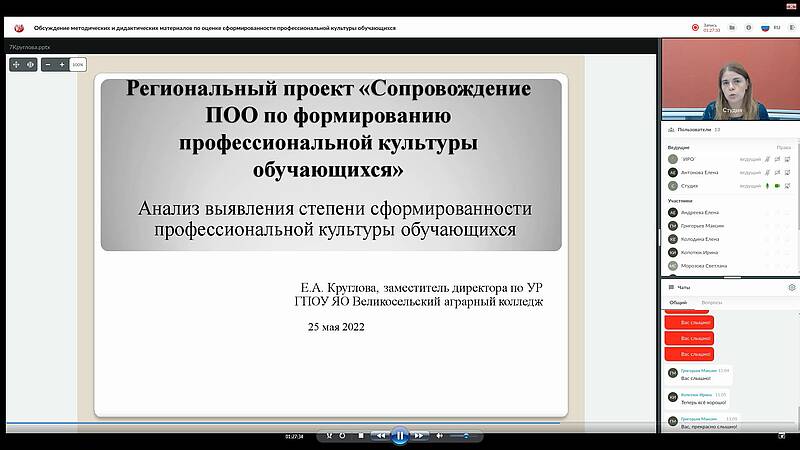Mute the media player sound
This screenshot has width=800, height=450.
[439, 436]
